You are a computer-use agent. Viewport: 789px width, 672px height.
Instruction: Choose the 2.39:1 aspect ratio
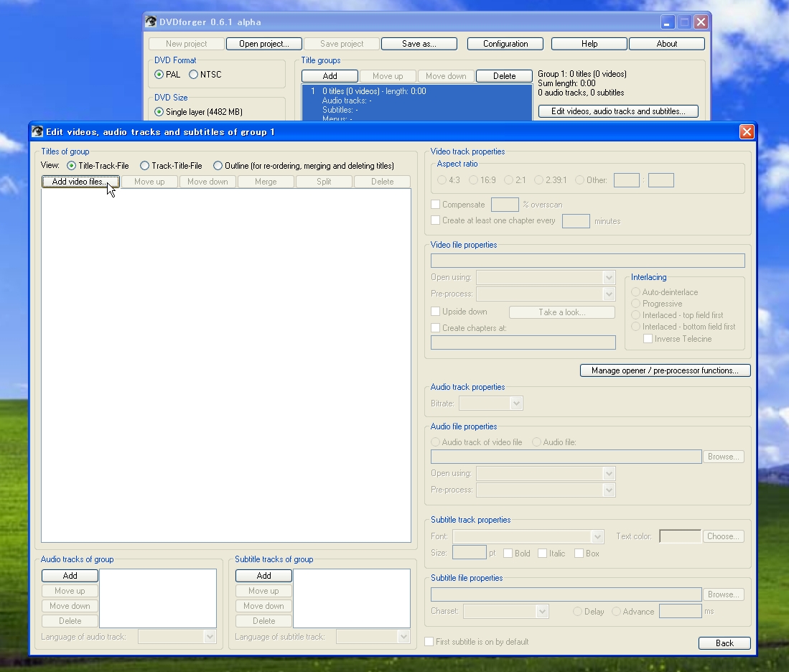click(539, 180)
